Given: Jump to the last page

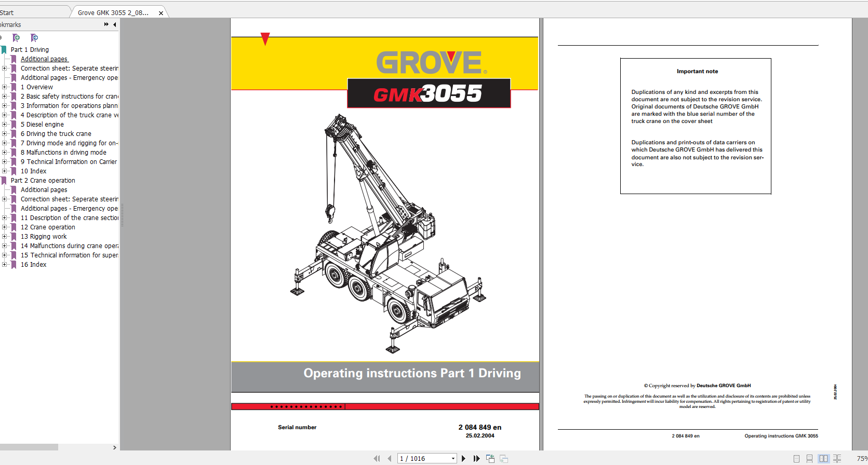Looking at the screenshot, I should click(x=476, y=458).
